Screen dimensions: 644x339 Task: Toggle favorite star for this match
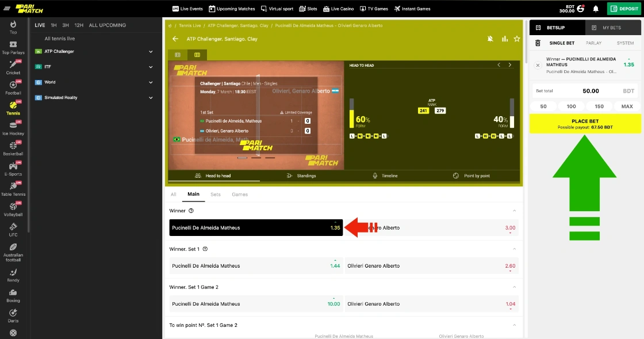(x=517, y=39)
